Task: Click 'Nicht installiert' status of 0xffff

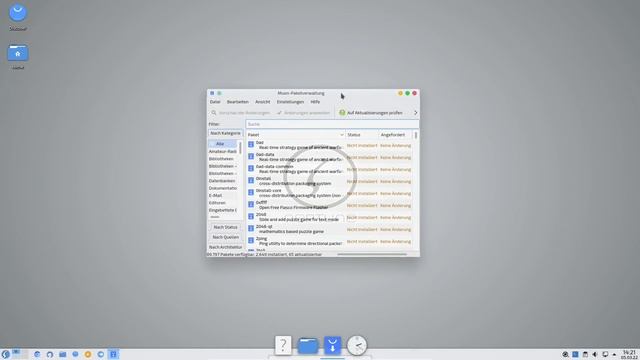Action: [362, 206]
